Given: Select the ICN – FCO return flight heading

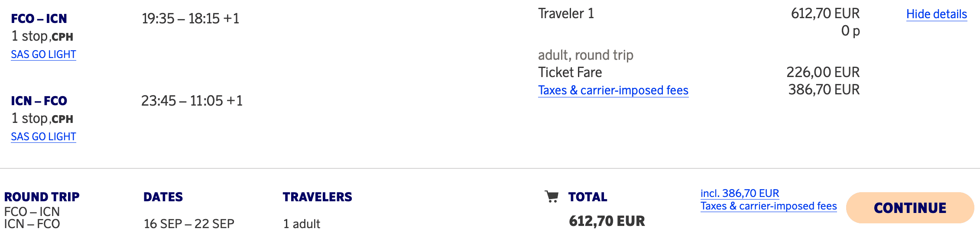Looking at the screenshot, I should [x=39, y=101].
